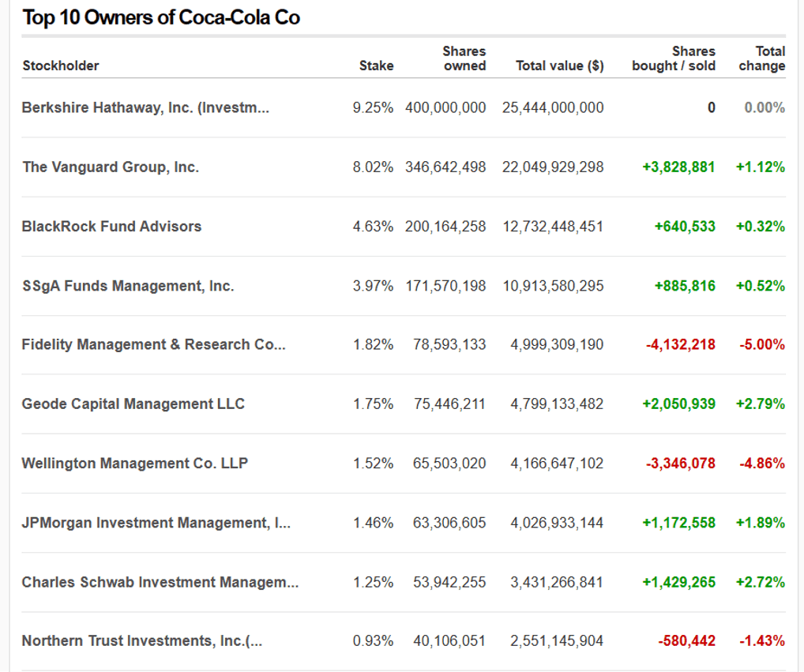
Task: Open Northern Trust Investments, Inc. entry
Action: (x=142, y=640)
